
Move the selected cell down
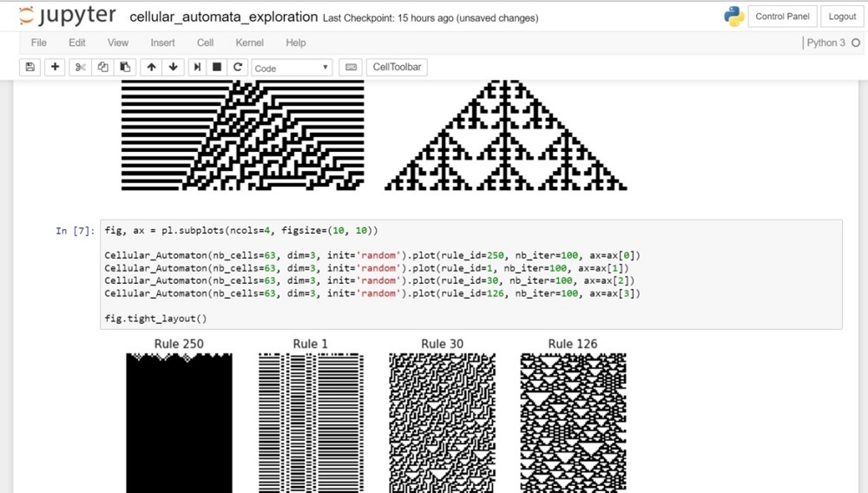[173, 67]
